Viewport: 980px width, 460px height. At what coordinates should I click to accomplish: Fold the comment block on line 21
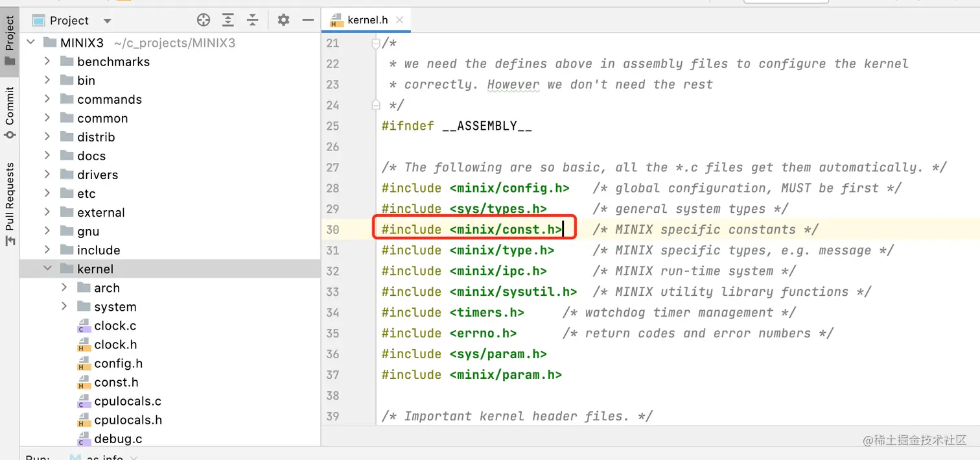[375, 43]
